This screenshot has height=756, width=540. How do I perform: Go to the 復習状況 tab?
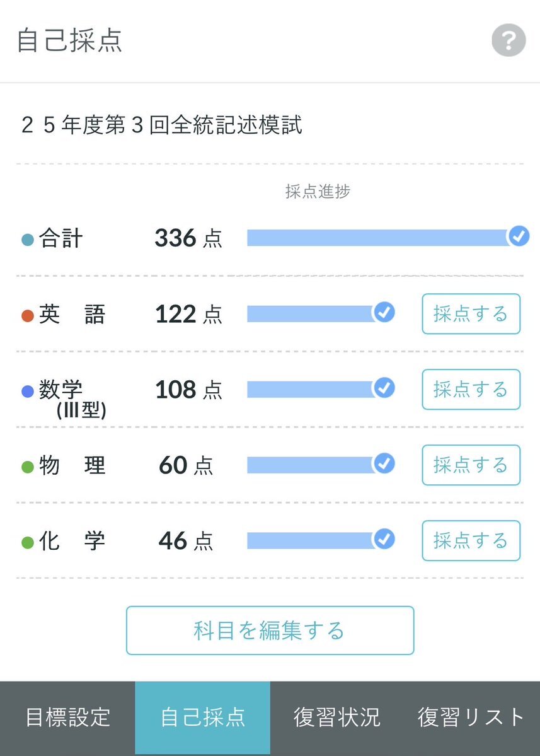click(337, 718)
